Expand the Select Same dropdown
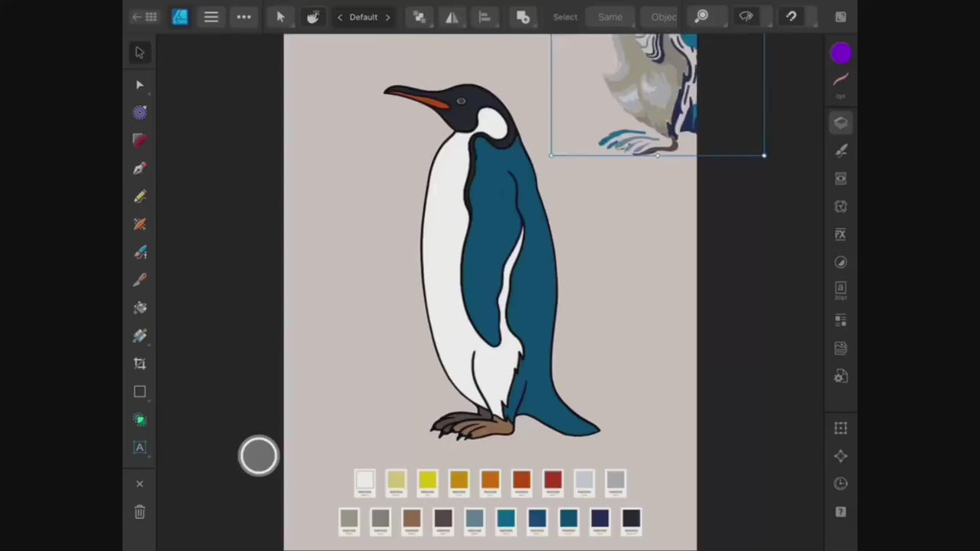This screenshot has width=980, height=551. pyautogui.click(x=609, y=17)
